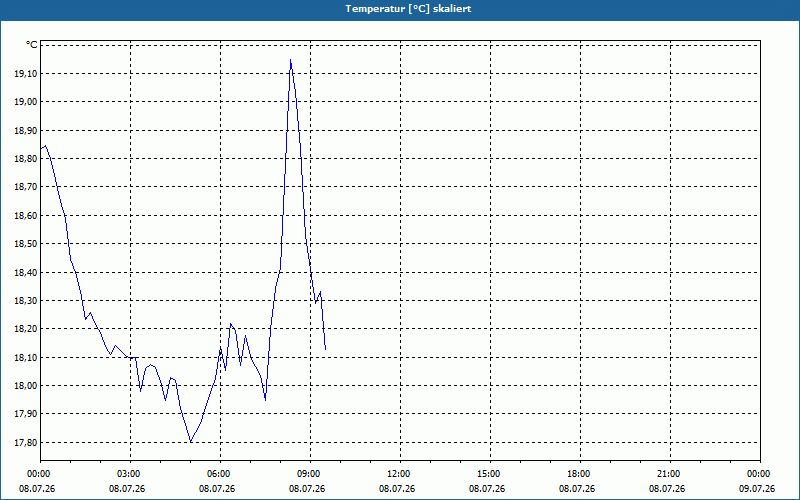Select the 19,10 y-axis label
Screen dimensions: 800x500
pos(26,74)
